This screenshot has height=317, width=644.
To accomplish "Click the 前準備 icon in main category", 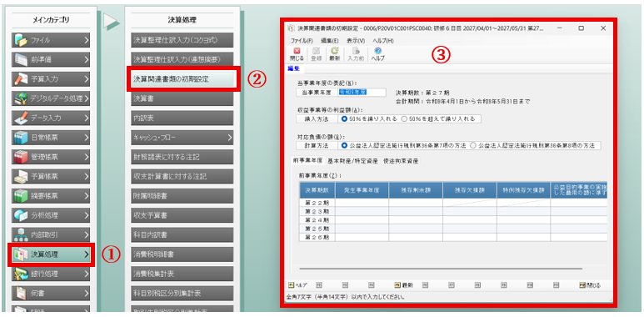I will pyautogui.click(x=21, y=59).
